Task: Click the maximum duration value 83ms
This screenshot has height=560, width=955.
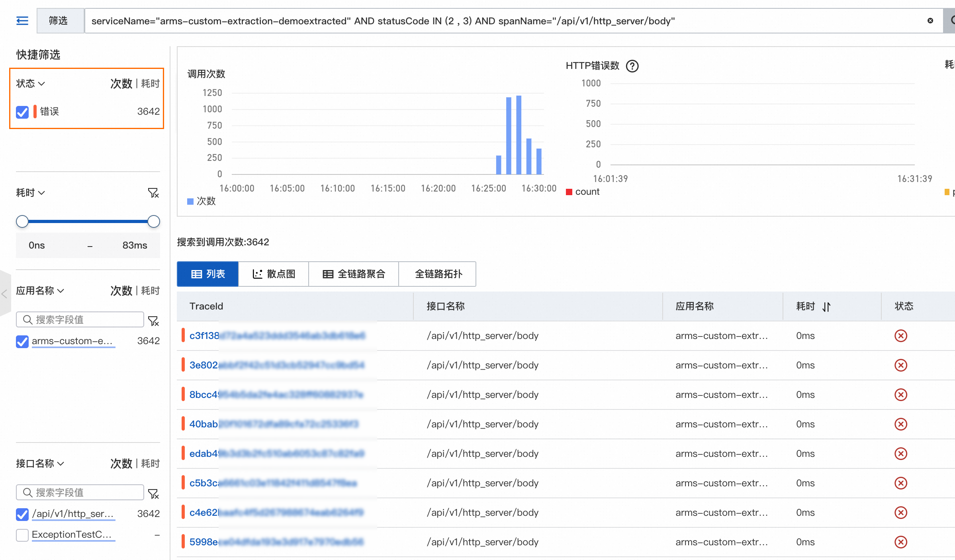Action: [x=135, y=245]
